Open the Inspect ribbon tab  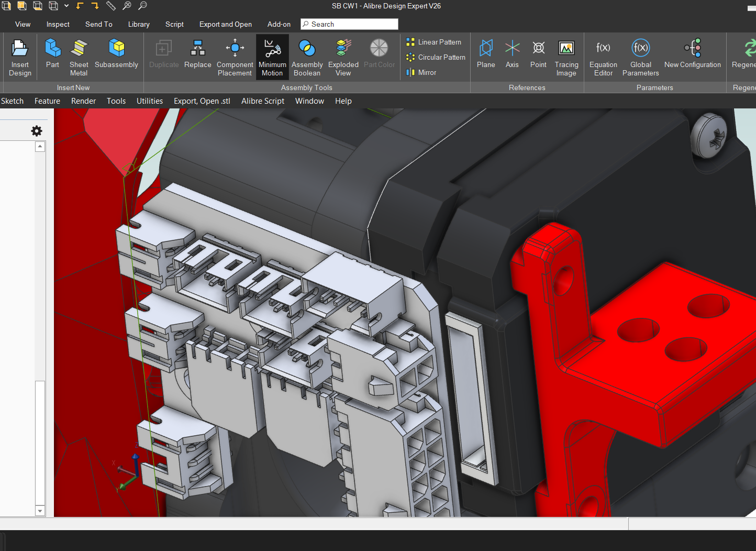pos(58,24)
